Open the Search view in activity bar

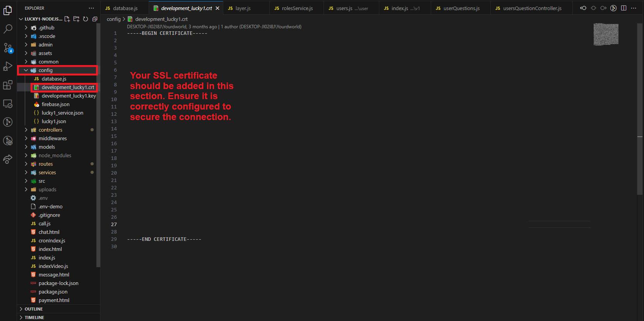(8, 29)
